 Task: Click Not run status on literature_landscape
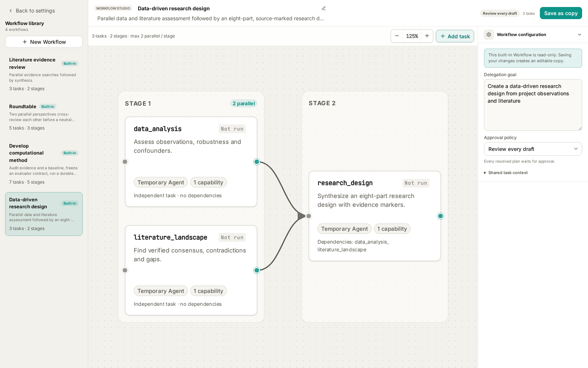pos(232,237)
